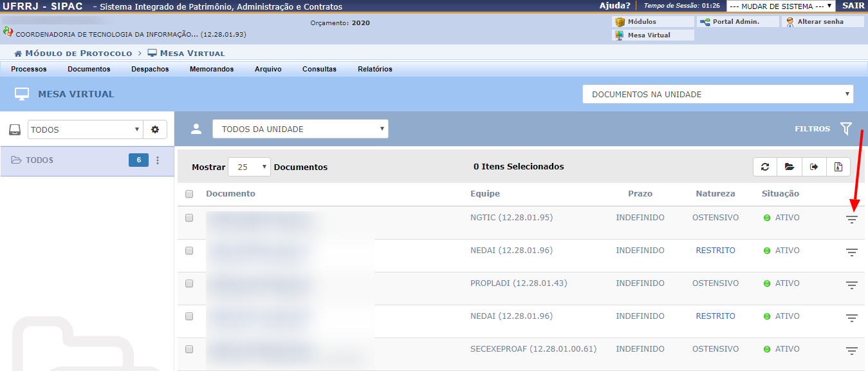
Task: Open the Mostrar 25 documents dropdown
Action: pos(249,167)
